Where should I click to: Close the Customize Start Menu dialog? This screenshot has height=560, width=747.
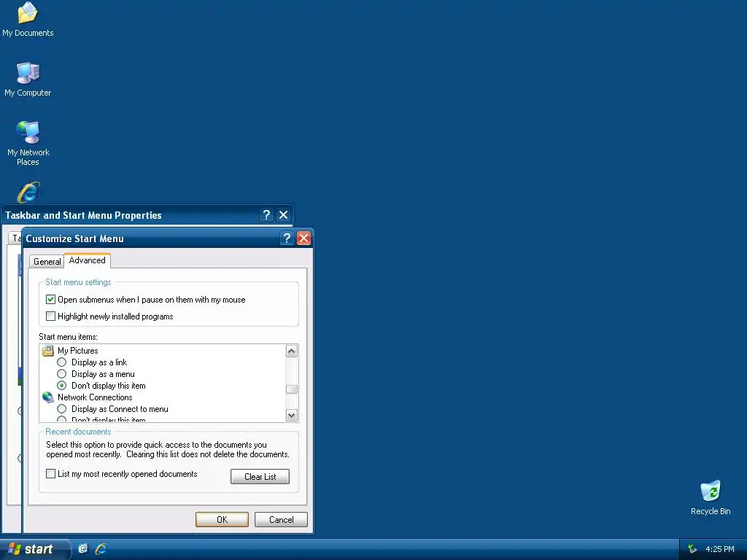303,238
